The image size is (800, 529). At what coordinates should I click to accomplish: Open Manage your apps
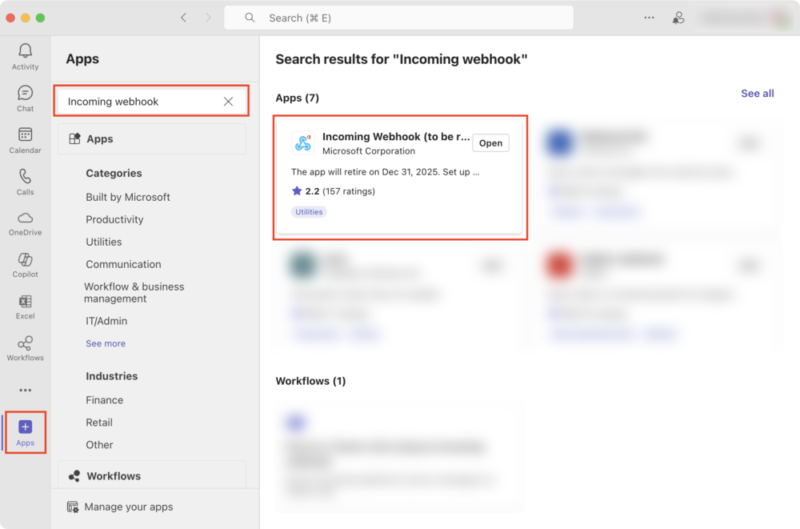129,507
